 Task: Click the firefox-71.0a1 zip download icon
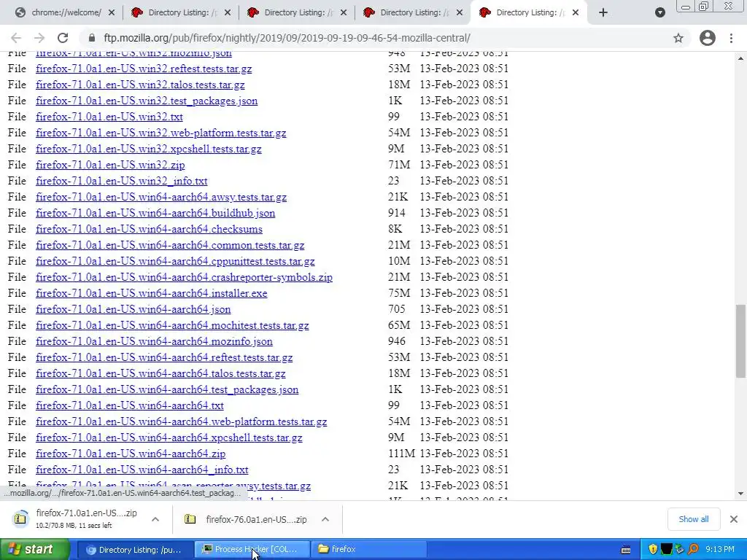[x=20, y=519]
